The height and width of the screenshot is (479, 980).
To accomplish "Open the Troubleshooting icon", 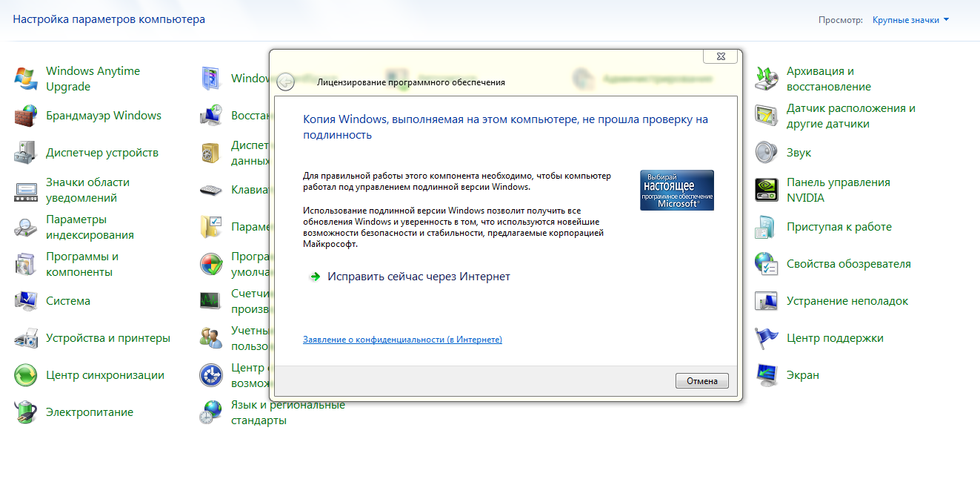I will [x=766, y=301].
